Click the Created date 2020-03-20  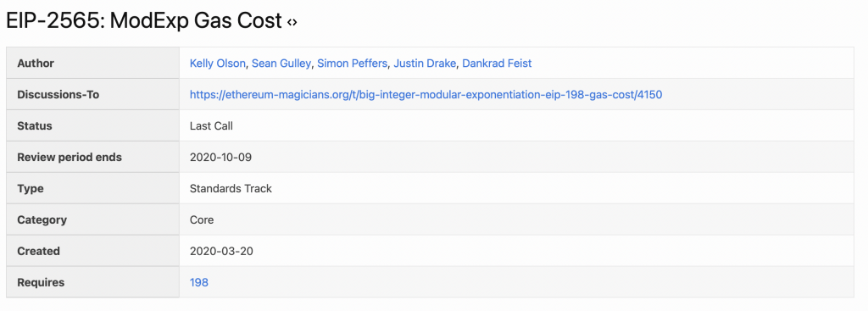point(221,251)
